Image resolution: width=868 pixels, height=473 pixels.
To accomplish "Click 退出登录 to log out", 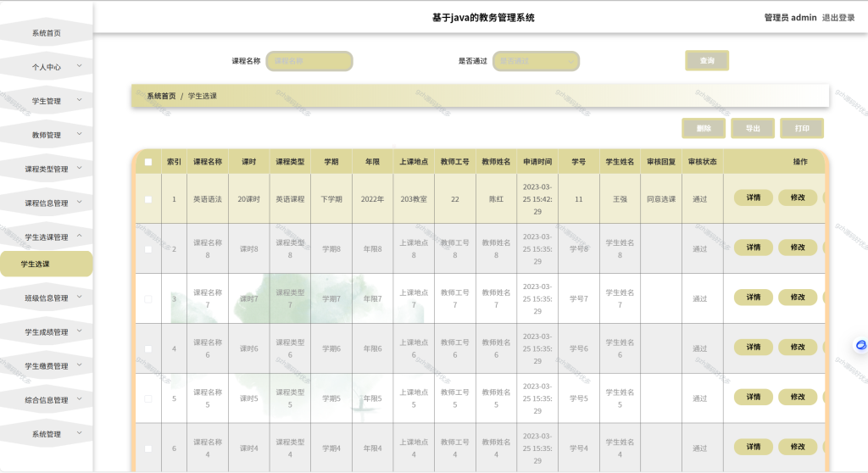I will pyautogui.click(x=838, y=18).
